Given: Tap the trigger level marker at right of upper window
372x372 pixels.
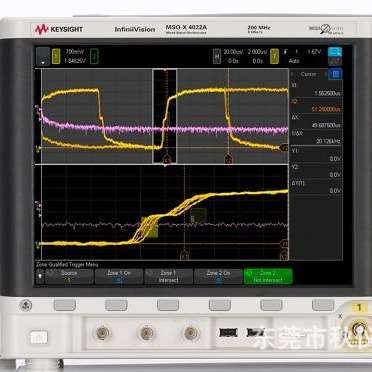Looking at the screenshot, I should [284, 148].
